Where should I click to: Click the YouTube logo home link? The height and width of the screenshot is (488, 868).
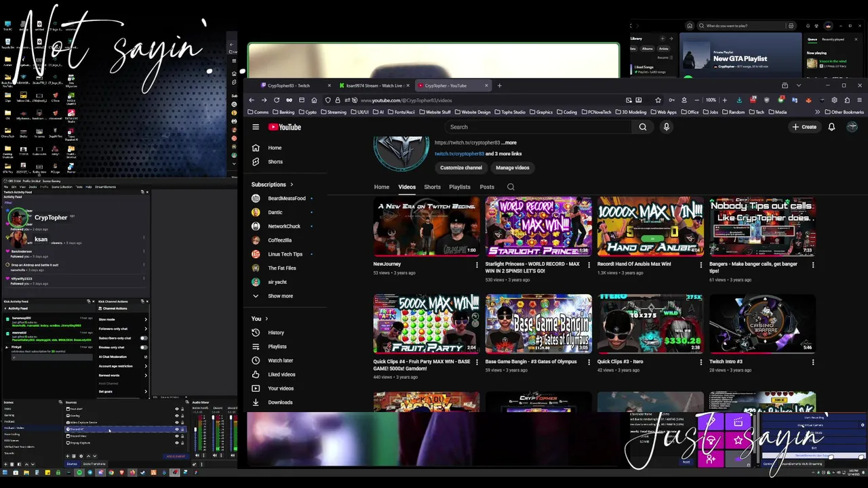click(284, 127)
